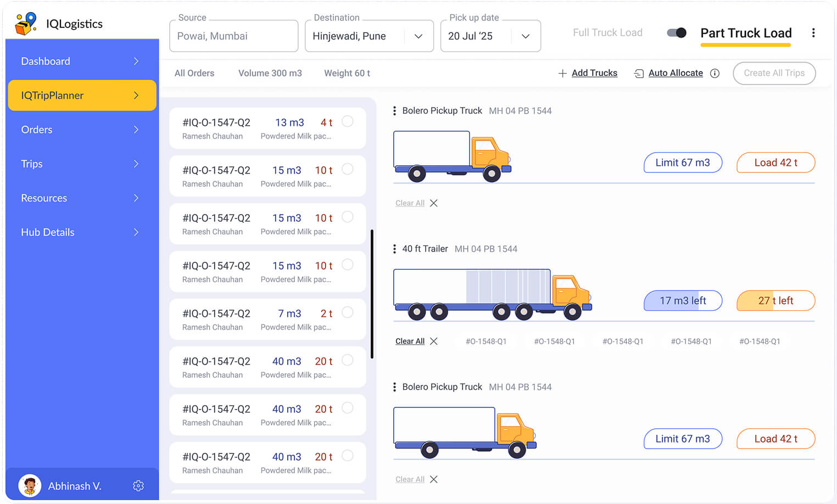The image size is (837, 504).
Task: Select the radio button on the 7 m3 order
Action: click(x=348, y=312)
